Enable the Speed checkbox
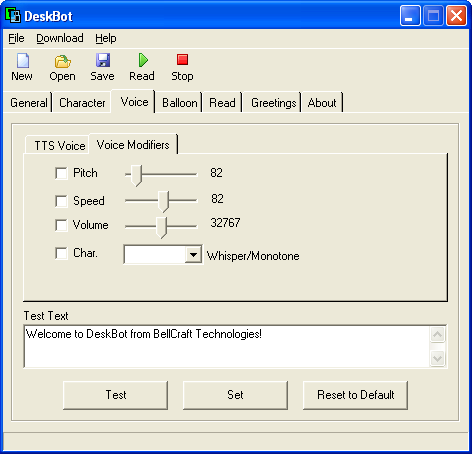The image size is (472, 454). pyautogui.click(x=61, y=201)
